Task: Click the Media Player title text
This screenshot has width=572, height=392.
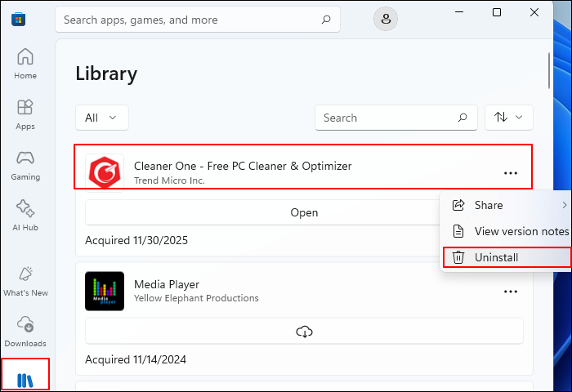Action: [167, 284]
